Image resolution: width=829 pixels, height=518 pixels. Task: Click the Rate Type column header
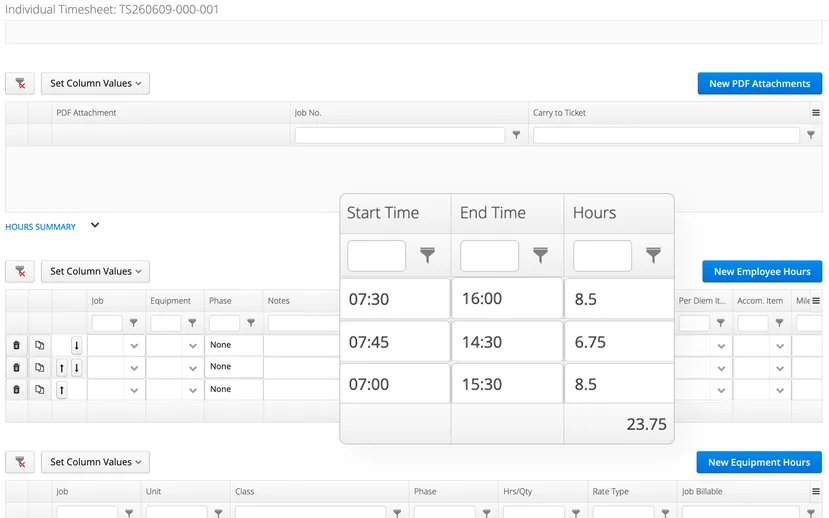(632, 492)
